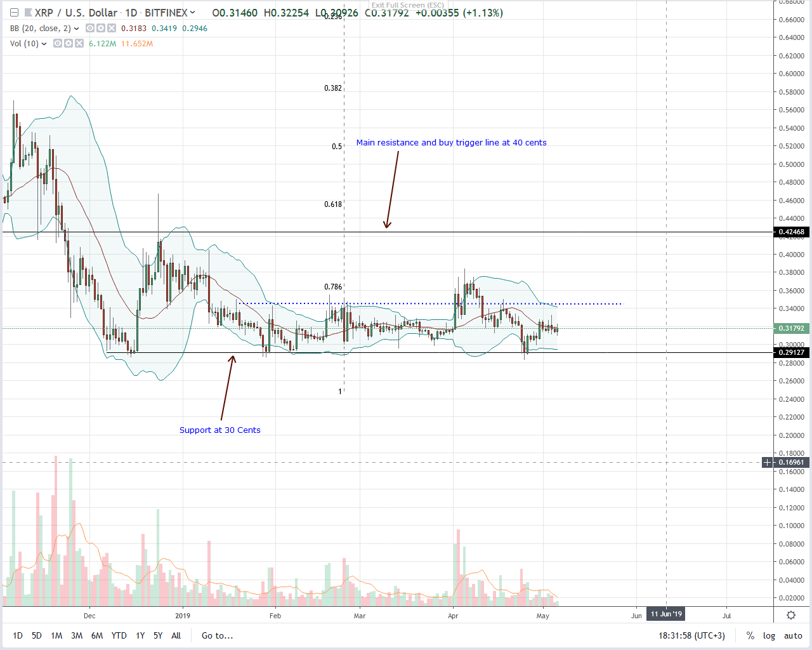The width and height of the screenshot is (812, 650).
Task: Select the 'Support at 30 Cents' annotation
Action: pos(220,430)
